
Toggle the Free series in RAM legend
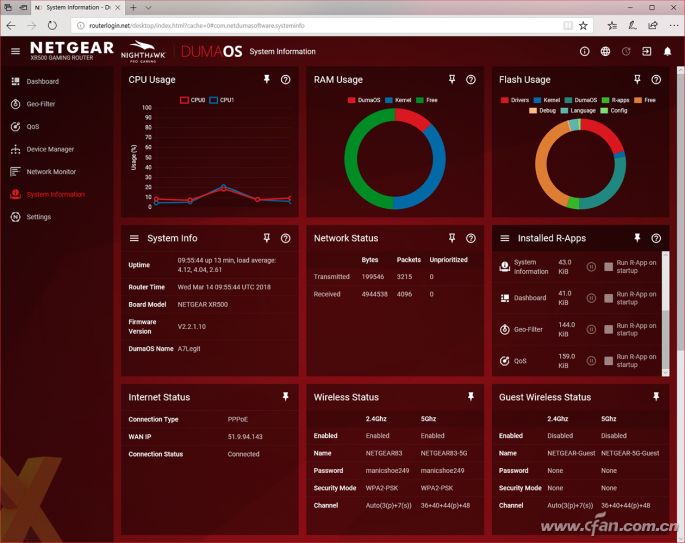pyautogui.click(x=427, y=100)
